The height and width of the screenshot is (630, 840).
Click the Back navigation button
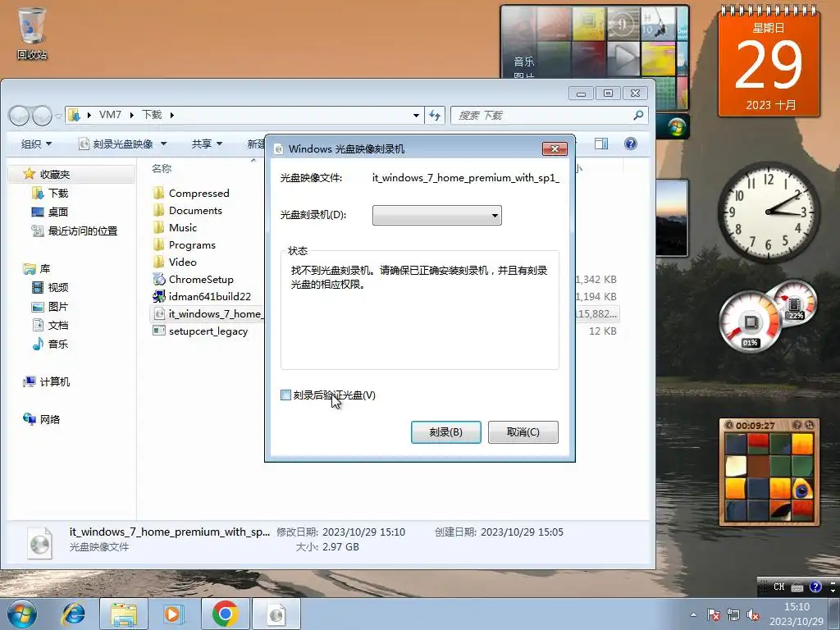pos(20,115)
